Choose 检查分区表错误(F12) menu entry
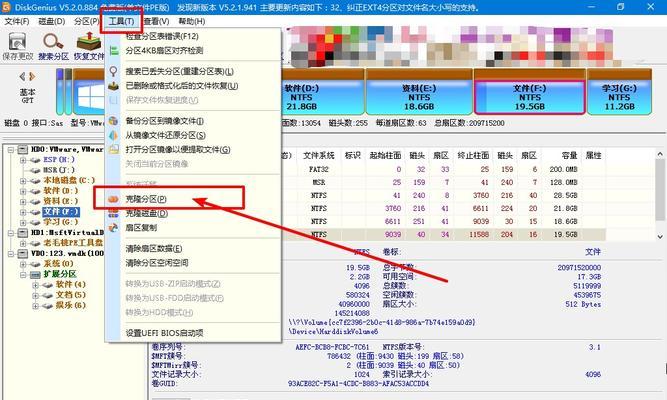Image resolution: width=667 pixels, height=400 pixels. (162, 36)
